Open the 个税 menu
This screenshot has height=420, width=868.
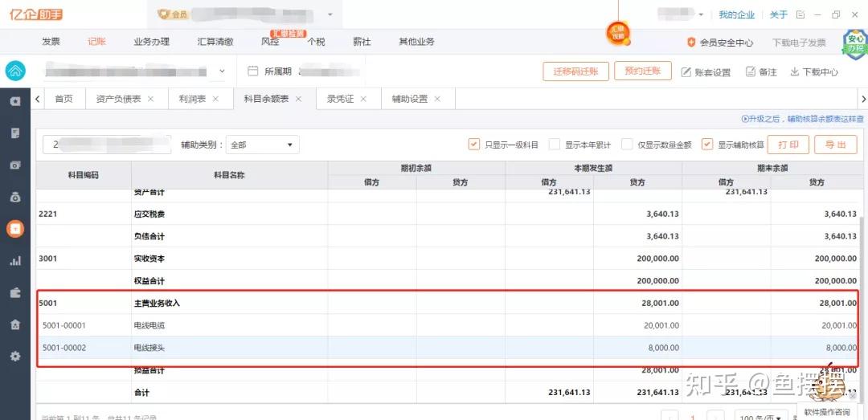(316, 42)
